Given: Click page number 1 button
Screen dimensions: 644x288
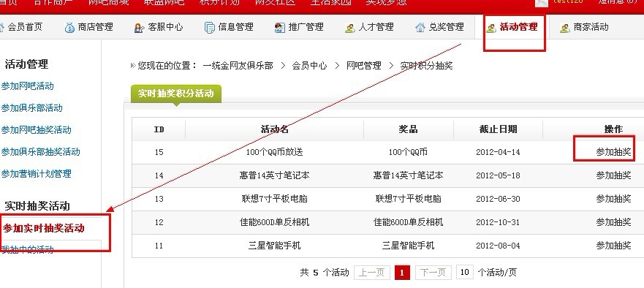Looking at the screenshot, I should (x=402, y=273).
